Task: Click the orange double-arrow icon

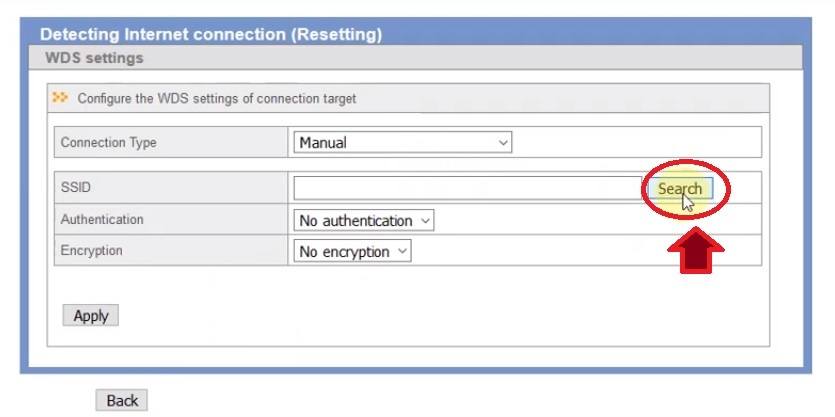Action: tap(62, 98)
